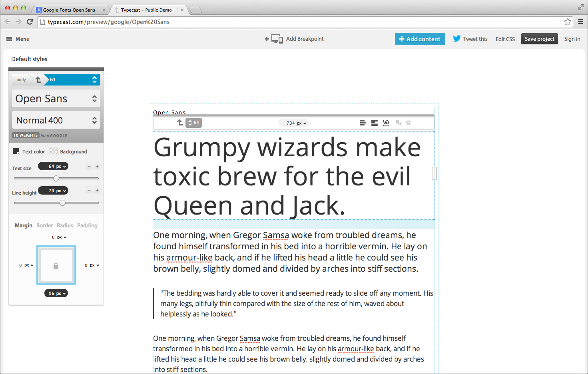Viewport: 588px width, 374px height.
Task: Click the Default styles label
Action: pos(29,59)
